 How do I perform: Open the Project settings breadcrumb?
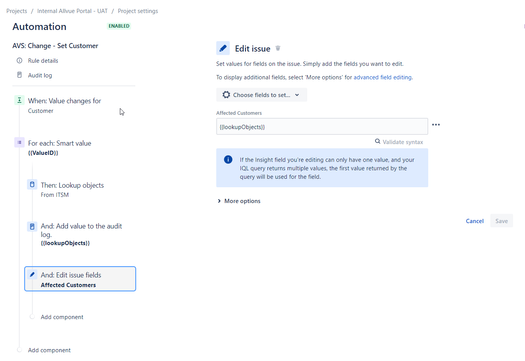(138, 11)
